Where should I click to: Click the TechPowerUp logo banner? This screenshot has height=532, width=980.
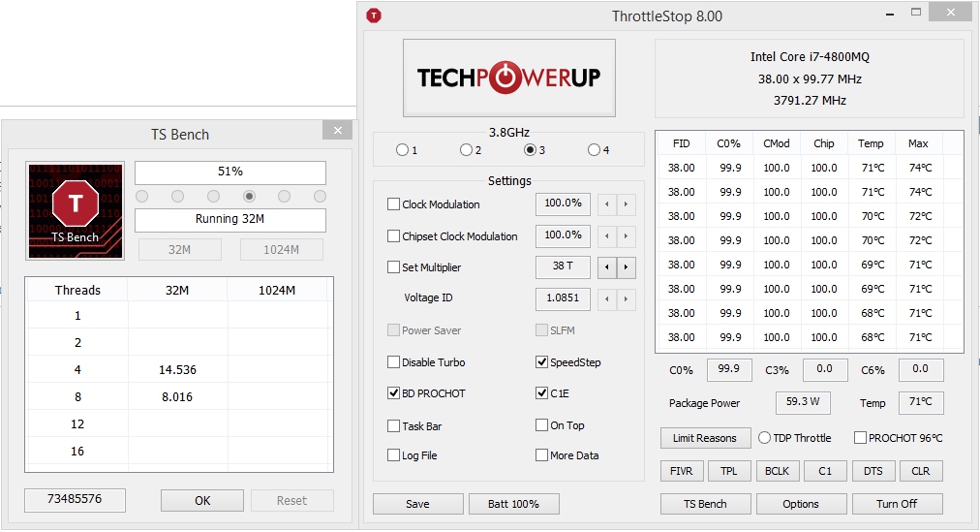508,78
